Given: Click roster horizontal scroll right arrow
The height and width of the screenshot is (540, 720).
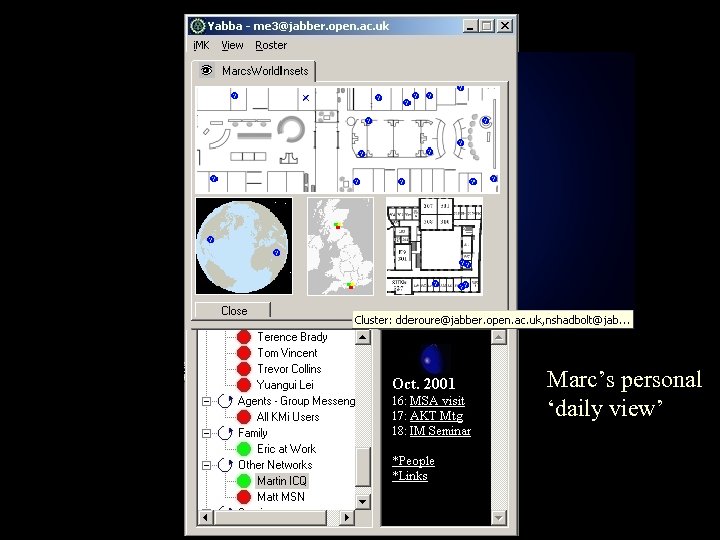Looking at the screenshot, I should point(347,518).
